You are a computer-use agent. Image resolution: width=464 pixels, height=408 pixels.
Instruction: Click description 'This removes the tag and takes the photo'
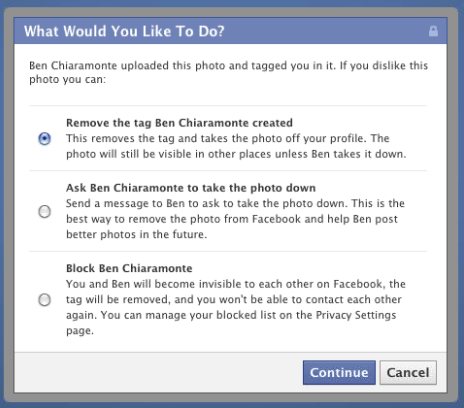click(236, 146)
